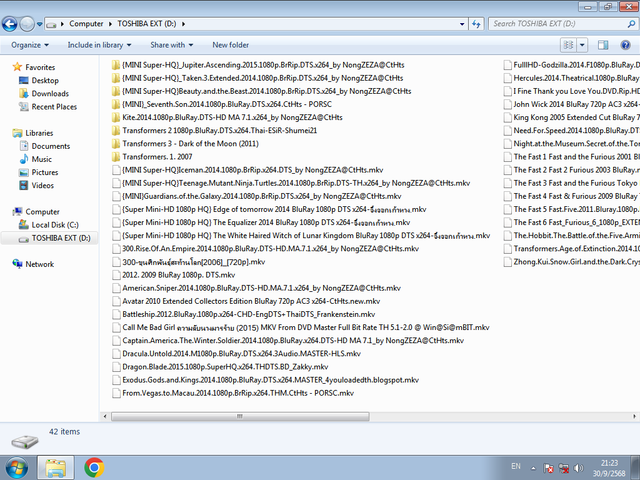Image resolution: width=640 pixels, height=480 pixels.
Task: Select Network in navigation pane
Action: [40, 264]
